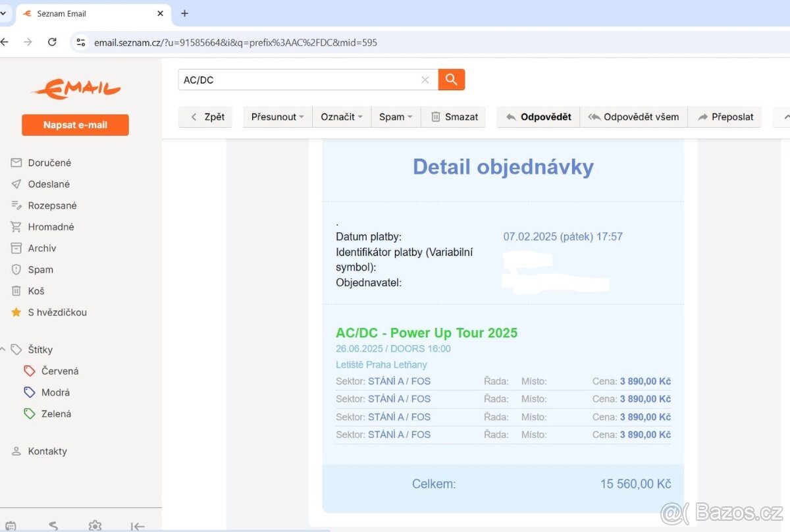Delete the email with Smazat
Viewport: 790px width, 532px height.
pos(454,117)
